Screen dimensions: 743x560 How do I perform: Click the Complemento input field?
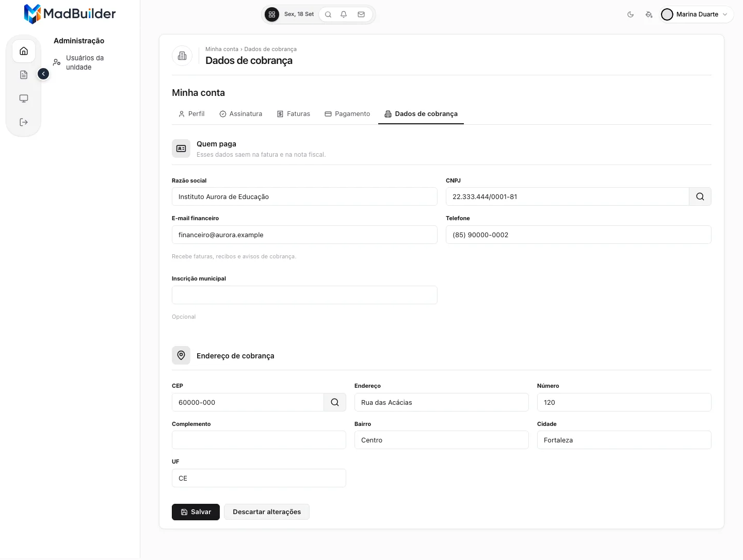259,440
